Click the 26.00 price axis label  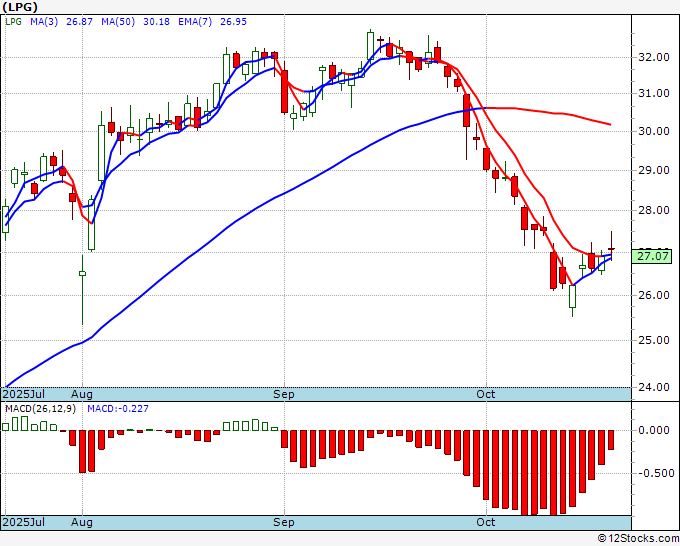(x=654, y=295)
